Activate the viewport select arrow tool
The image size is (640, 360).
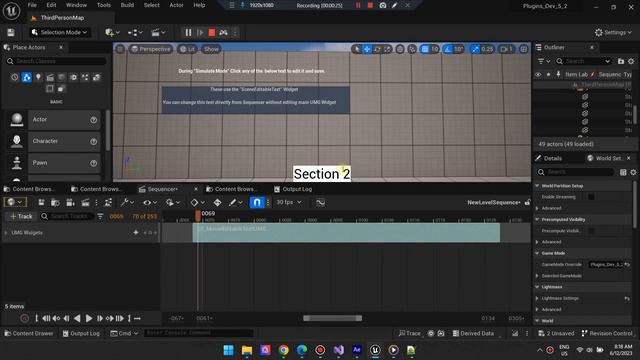pos(357,49)
